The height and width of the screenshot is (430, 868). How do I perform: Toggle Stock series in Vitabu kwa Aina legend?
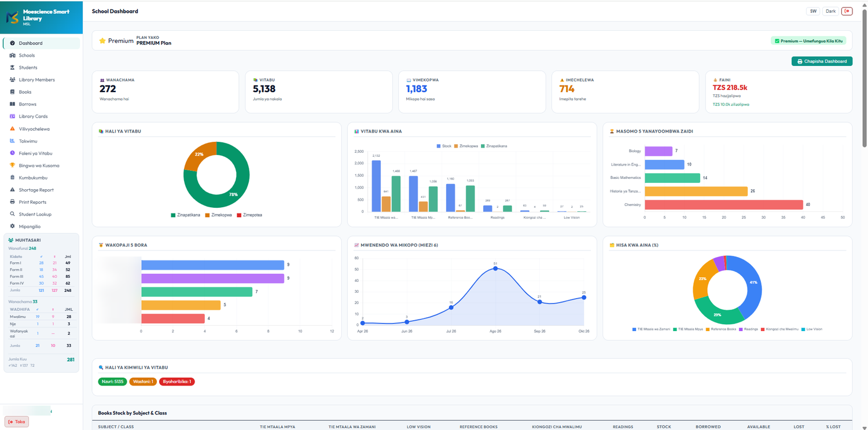click(444, 146)
